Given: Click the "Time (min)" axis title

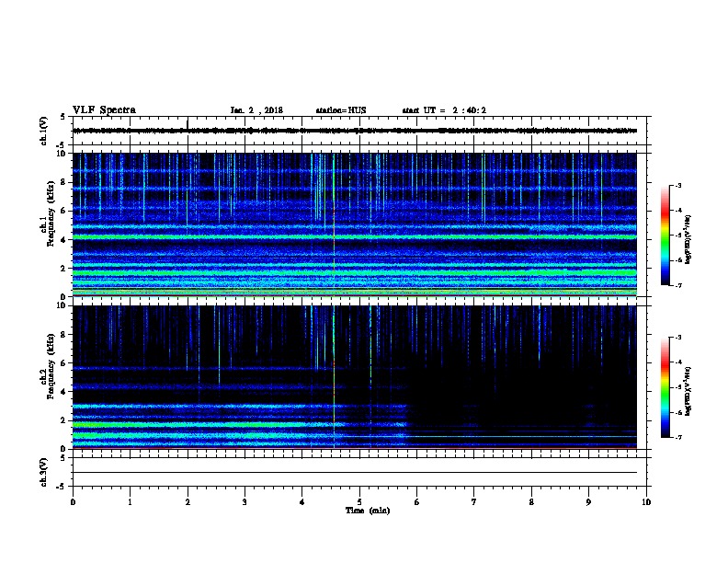Looking at the screenshot, I should (368, 511).
